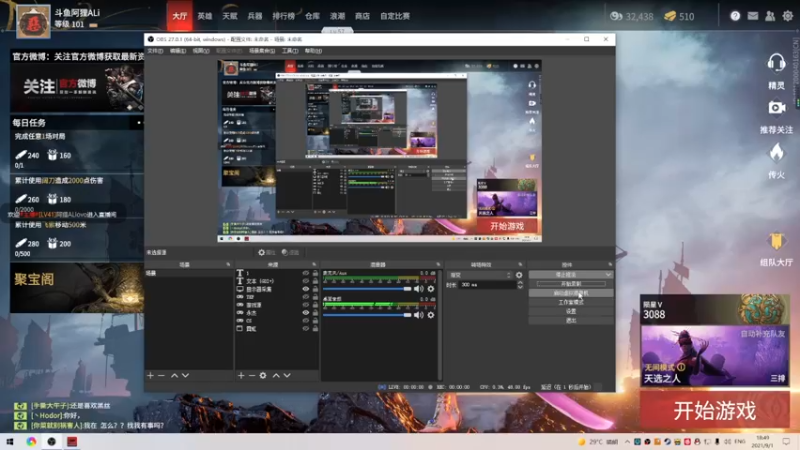Open the official Weibo follow banner
This screenshot has width=800, height=450.
(x=77, y=87)
